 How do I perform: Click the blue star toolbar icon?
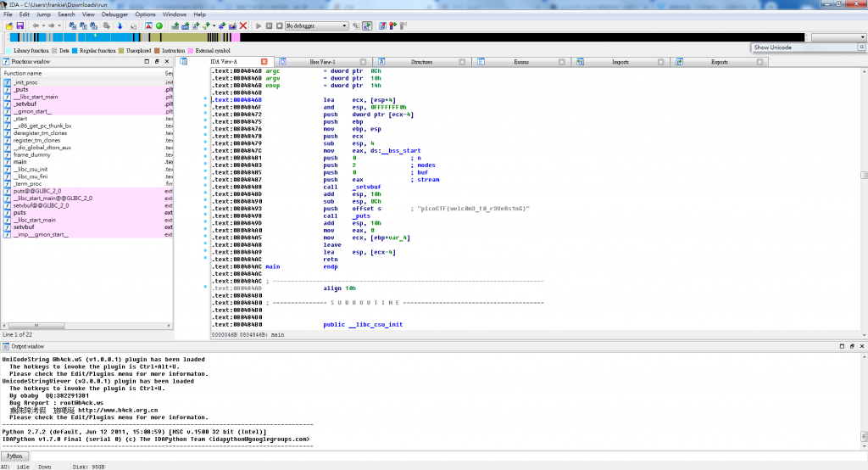click(222, 26)
